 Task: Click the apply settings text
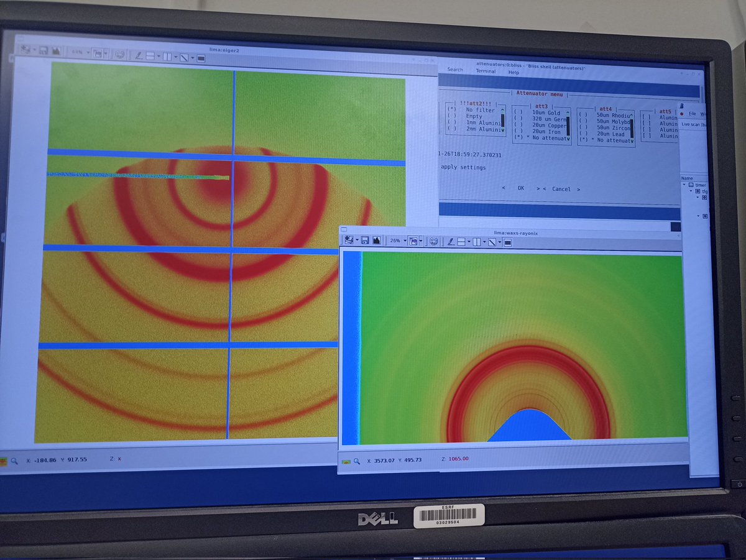464,167
